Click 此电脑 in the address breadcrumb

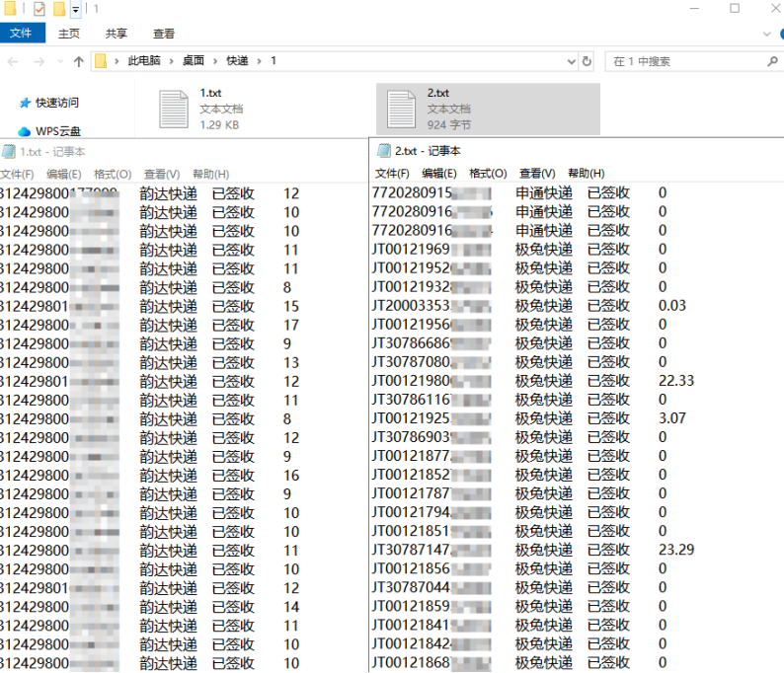coord(144,61)
